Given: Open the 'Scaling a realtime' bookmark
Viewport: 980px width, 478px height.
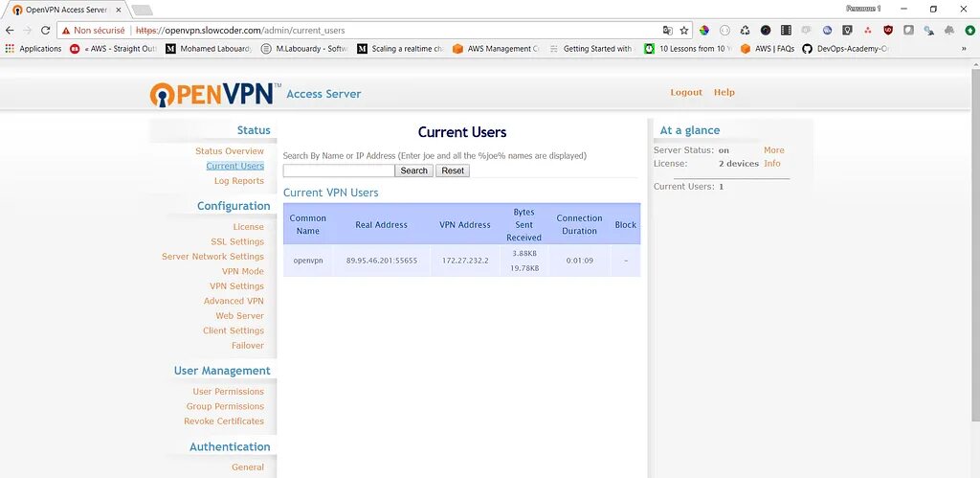Looking at the screenshot, I should (401, 48).
